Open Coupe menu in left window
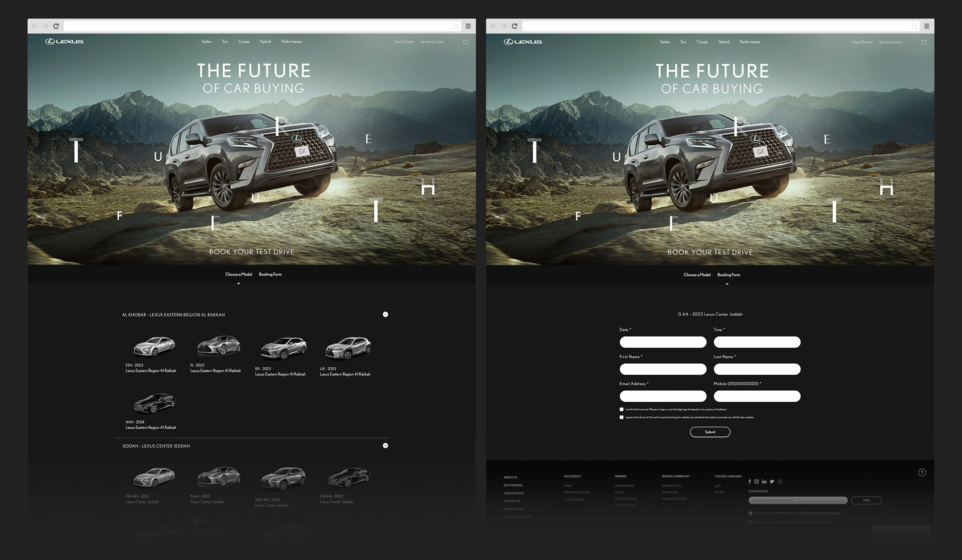This screenshot has width=962, height=560. click(x=244, y=42)
